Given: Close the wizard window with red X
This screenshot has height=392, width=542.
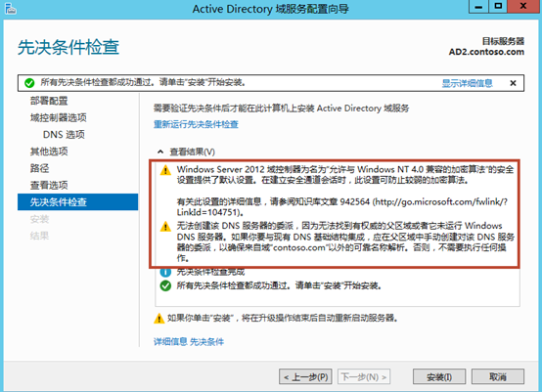Looking at the screenshot, I should (x=523, y=6).
